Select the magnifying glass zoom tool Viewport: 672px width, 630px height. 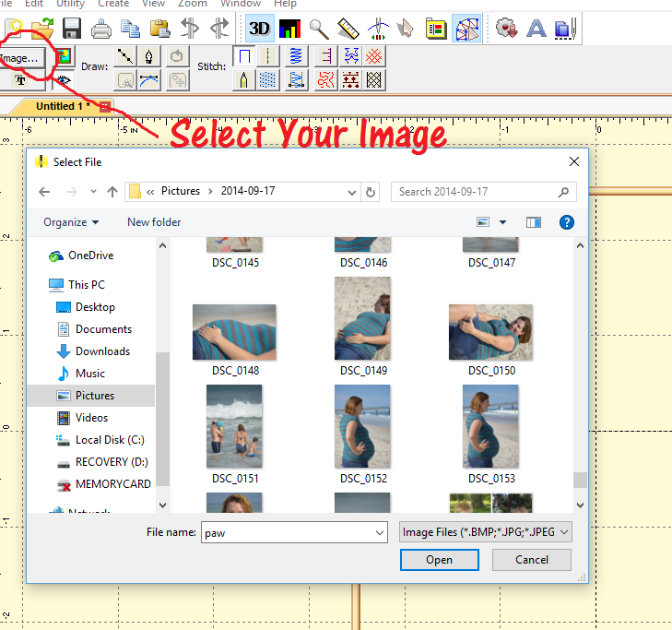319,29
